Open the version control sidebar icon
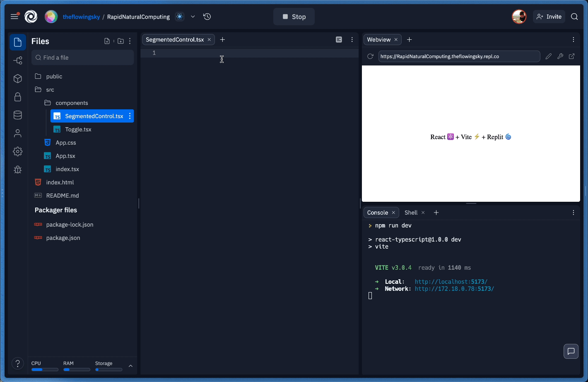This screenshot has width=588, height=382. [18, 60]
